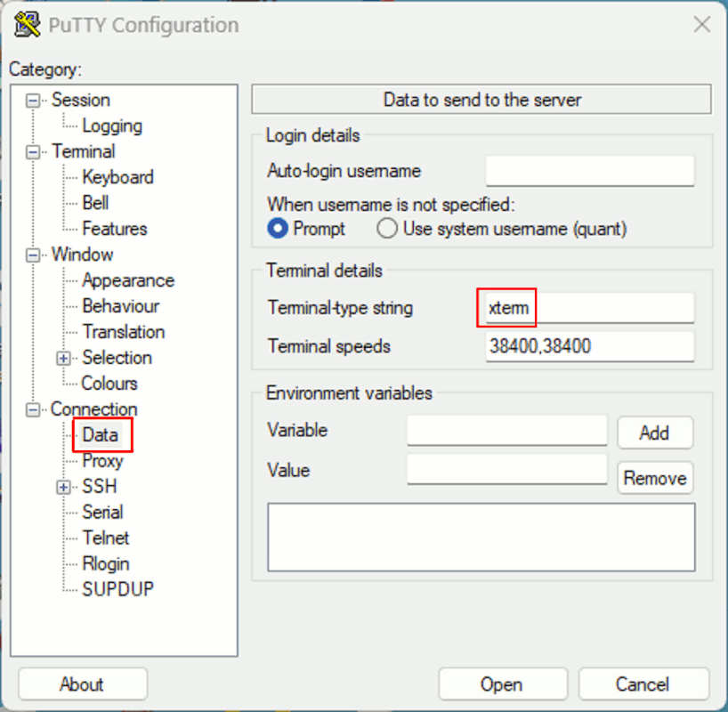Select Translation in category tree
The height and width of the screenshot is (712, 728).
(124, 332)
